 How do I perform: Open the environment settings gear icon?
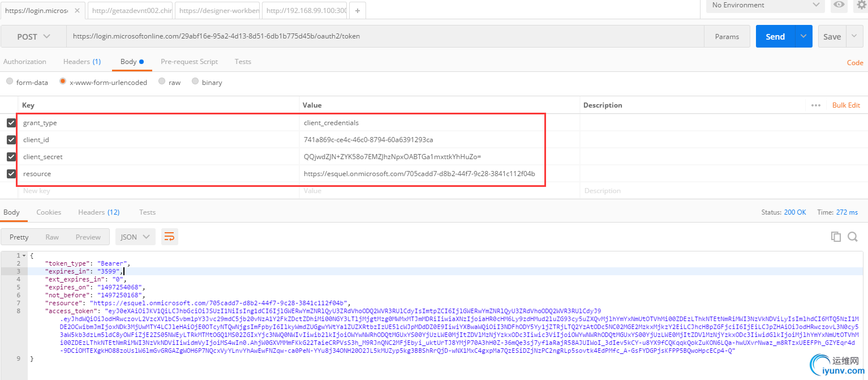tap(862, 5)
